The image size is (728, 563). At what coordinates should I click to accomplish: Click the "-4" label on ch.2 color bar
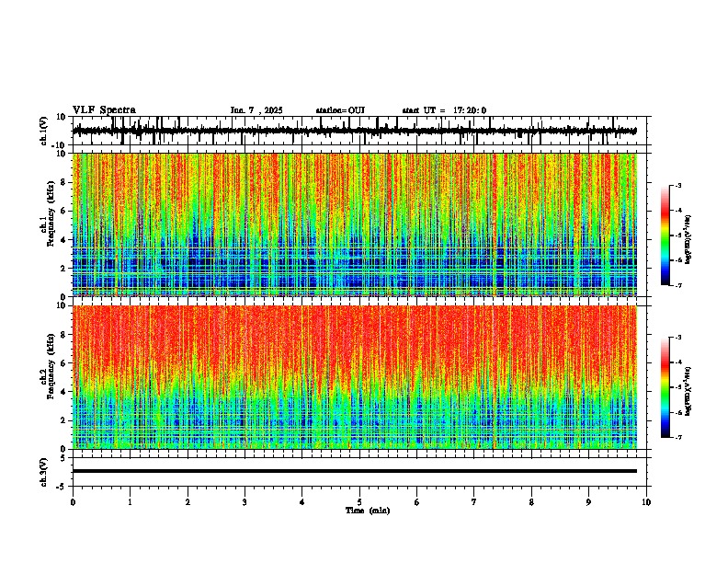(678, 362)
